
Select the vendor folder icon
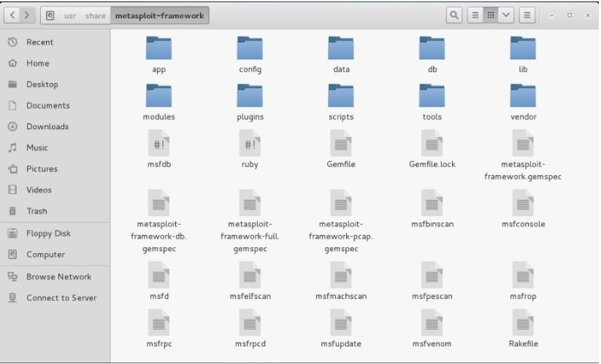pyautogui.click(x=523, y=96)
